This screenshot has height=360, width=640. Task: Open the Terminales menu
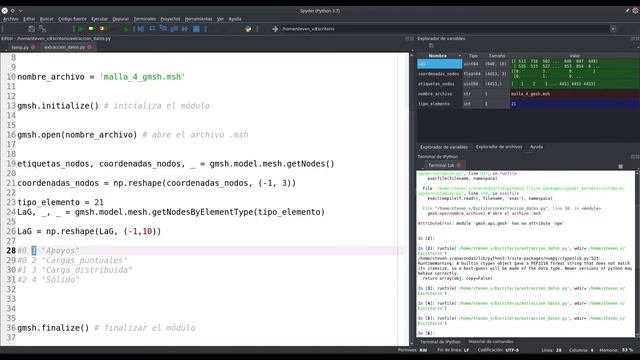pos(144,19)
